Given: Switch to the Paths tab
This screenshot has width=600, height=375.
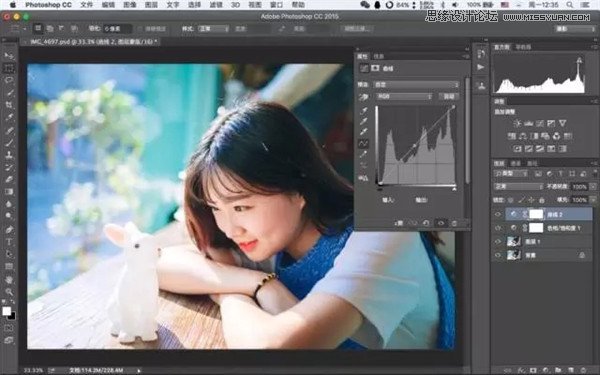Looking at the screenshot, I should pyautogui.click(x=532, y=163).
